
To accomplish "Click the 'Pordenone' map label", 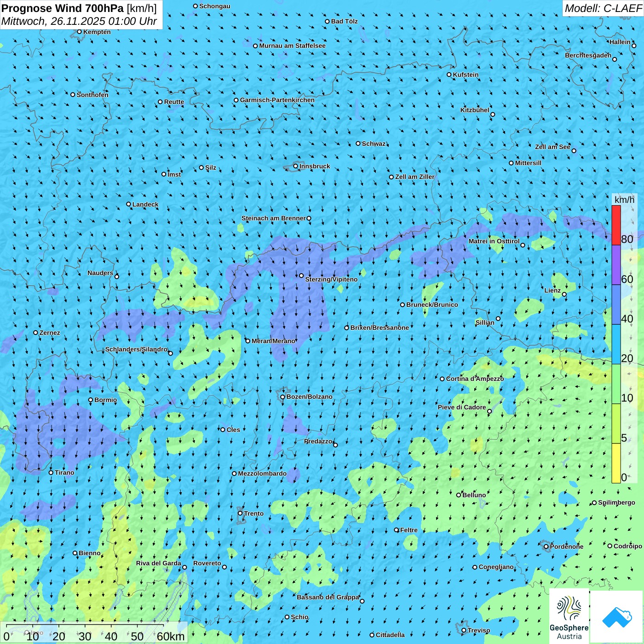I will click(x=567, y=546).
